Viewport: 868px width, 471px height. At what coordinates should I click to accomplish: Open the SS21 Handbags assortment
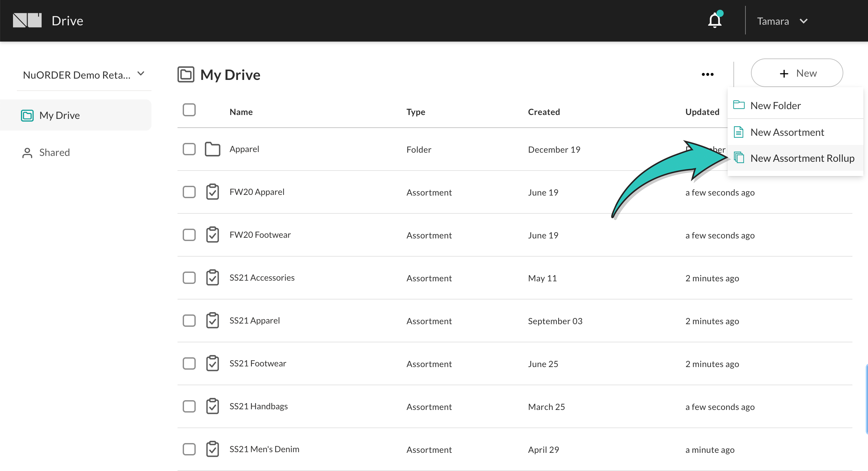coord(258,406)
